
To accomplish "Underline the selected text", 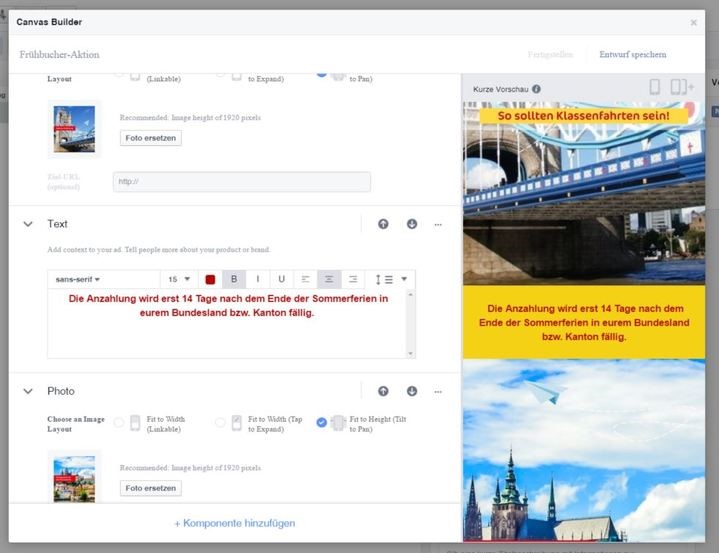I will coord(281,280).
